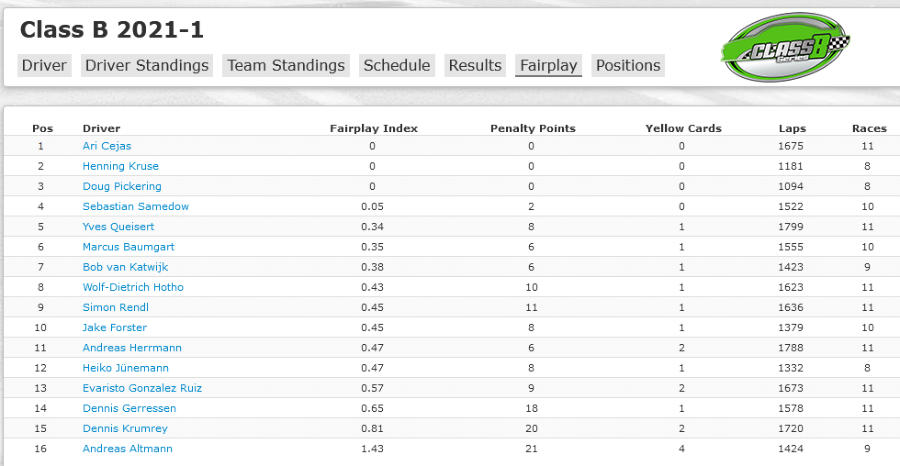Click the Fairplay Index column header
Screen dimensions: 900x466
374,129
